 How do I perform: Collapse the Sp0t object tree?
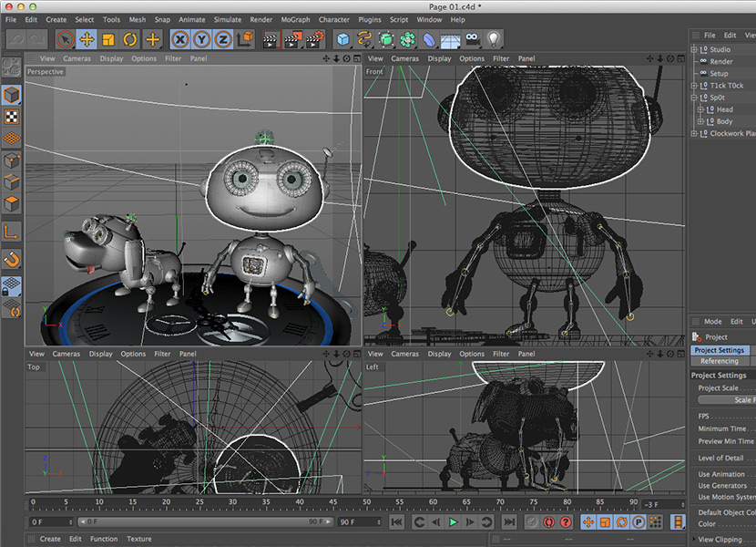(694, 98)
